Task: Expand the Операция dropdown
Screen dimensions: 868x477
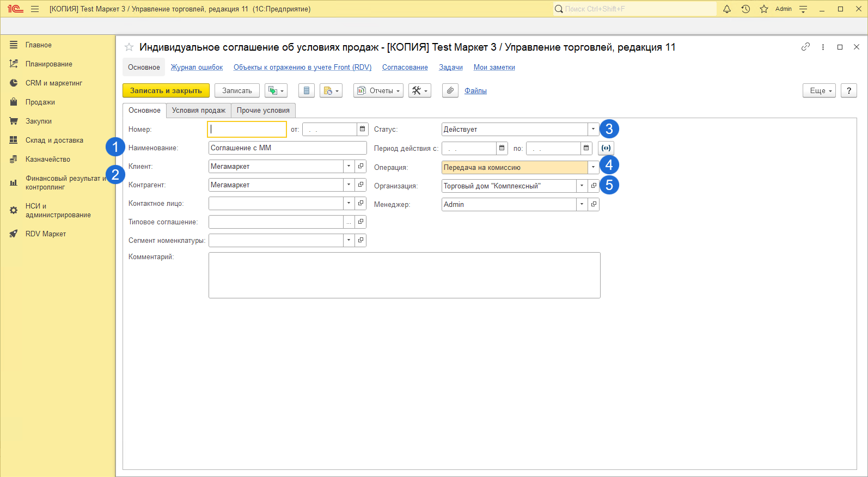Action: click(593, 167)
